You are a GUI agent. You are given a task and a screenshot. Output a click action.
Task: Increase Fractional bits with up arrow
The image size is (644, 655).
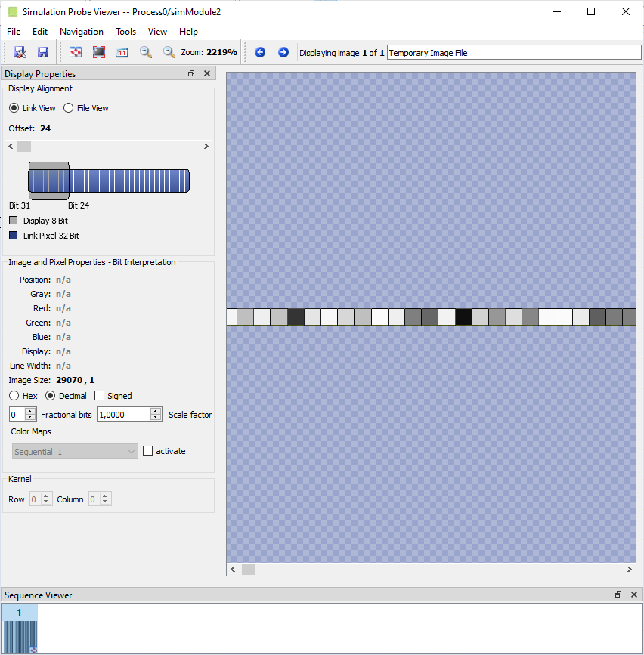click(29, 411)
